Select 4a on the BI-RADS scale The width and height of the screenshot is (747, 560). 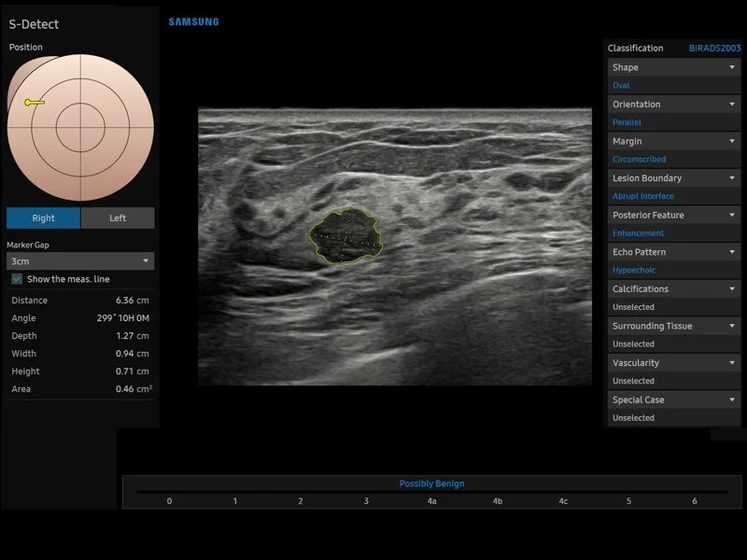431,501
